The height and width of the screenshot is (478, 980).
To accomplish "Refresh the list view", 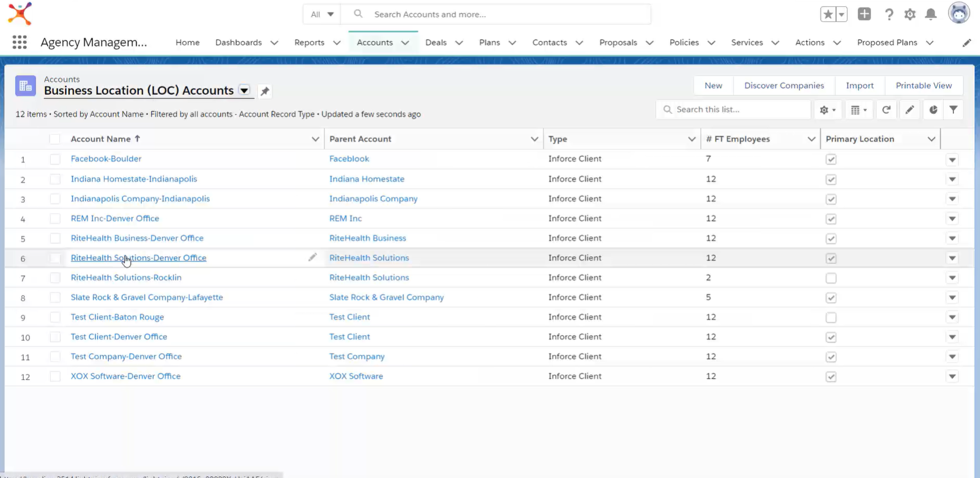I will click(886, 110).
